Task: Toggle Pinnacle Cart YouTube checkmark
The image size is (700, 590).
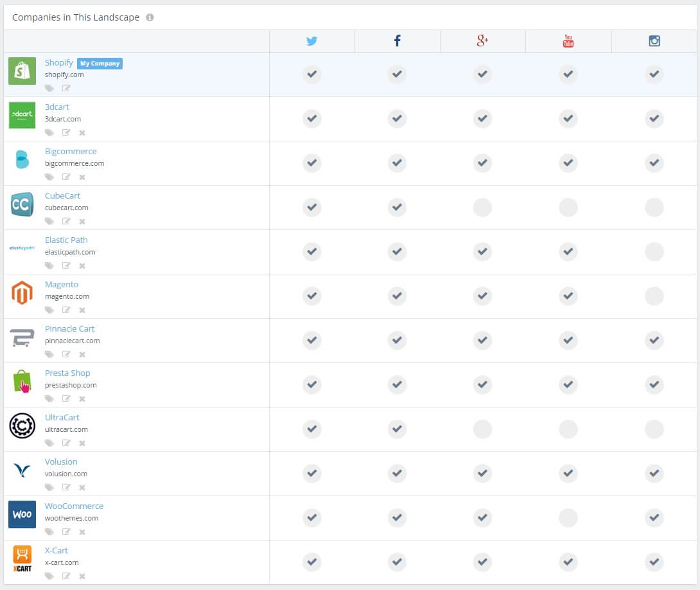Action: coord(568,340)
